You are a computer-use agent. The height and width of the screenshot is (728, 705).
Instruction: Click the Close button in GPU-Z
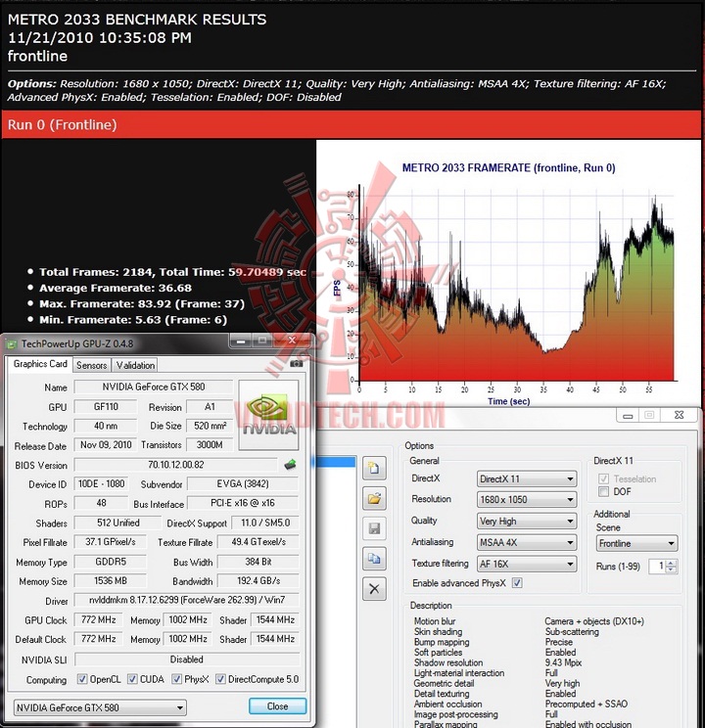click(277, 706)
